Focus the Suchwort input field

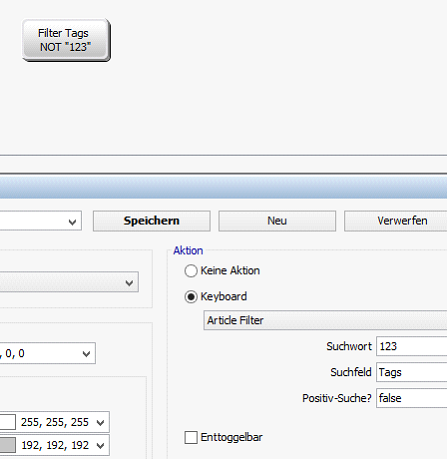tap(412, 346)
